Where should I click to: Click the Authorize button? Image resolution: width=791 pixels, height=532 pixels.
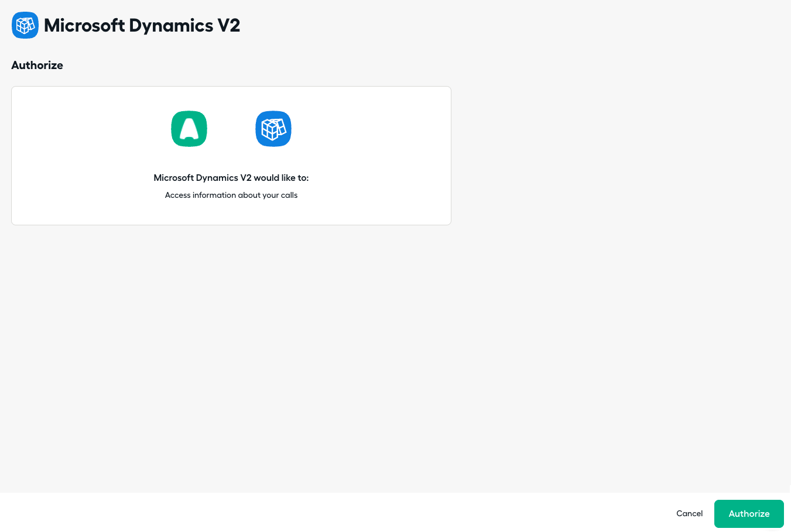749,514
